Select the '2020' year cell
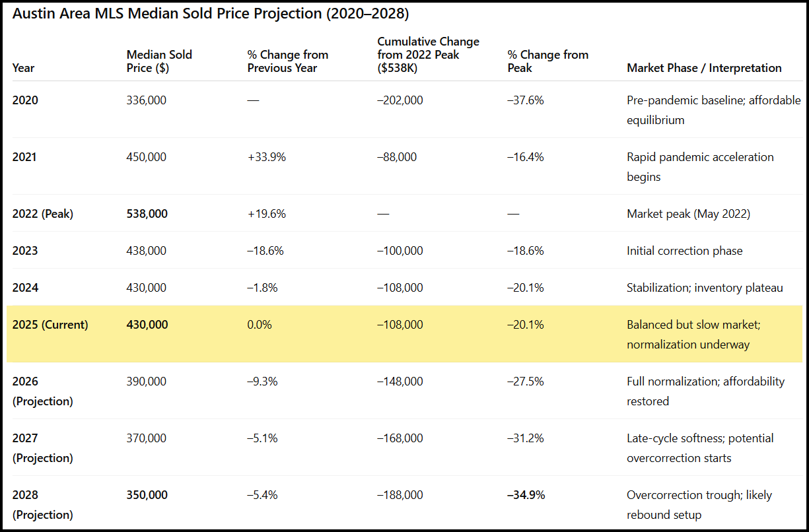 coord(26,100)
